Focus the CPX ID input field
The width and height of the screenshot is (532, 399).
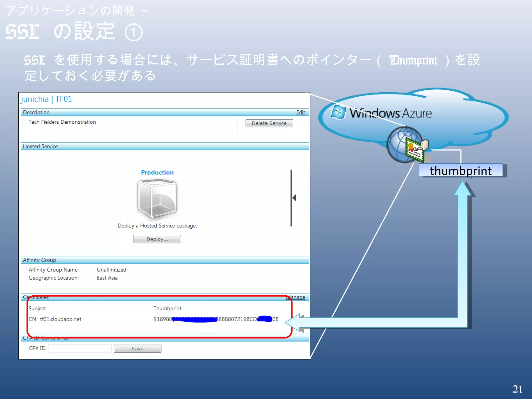click(x=80, y=349)
